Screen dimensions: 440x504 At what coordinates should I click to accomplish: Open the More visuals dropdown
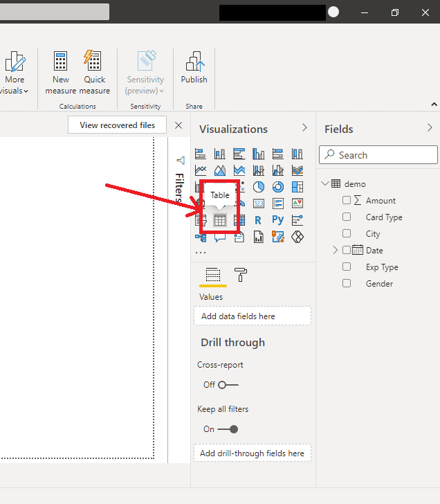click(14, 73)
